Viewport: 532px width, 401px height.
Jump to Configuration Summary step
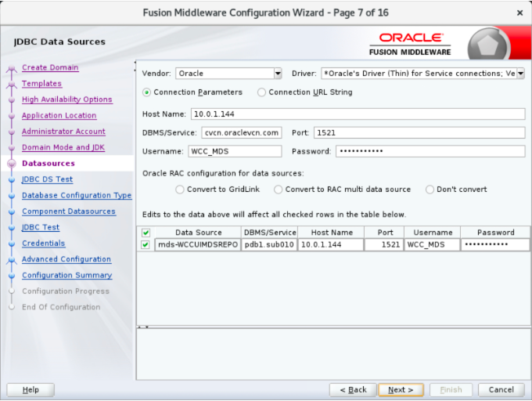[x=67, y=275]
